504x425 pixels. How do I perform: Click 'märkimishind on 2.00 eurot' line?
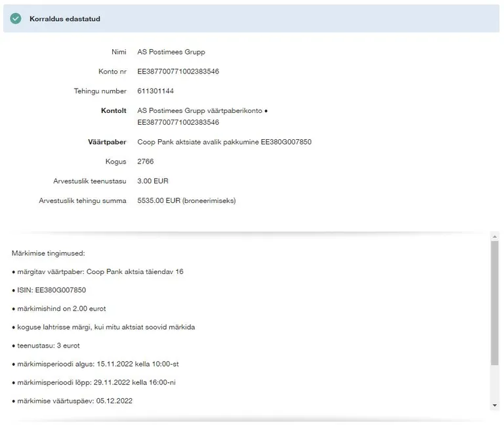tap(59, 309)
